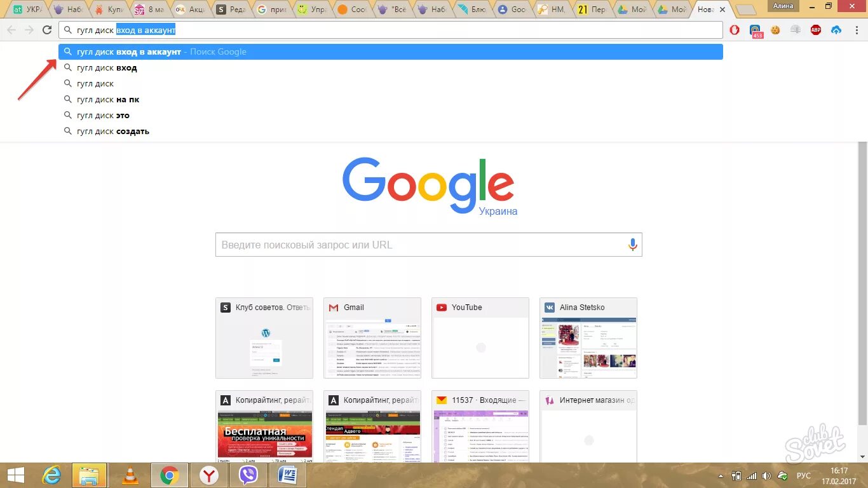Open the cookie extension icon
This screenshot has height=488, width=868.
(x=775, y=30)
